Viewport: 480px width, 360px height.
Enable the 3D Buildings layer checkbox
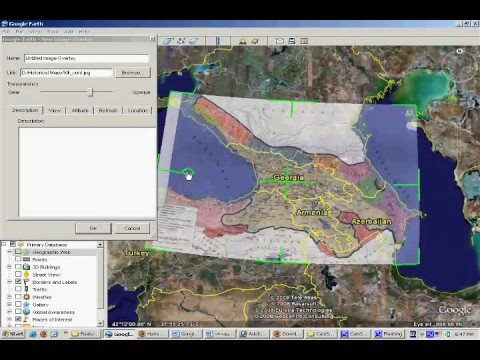(x=18, y=267)
